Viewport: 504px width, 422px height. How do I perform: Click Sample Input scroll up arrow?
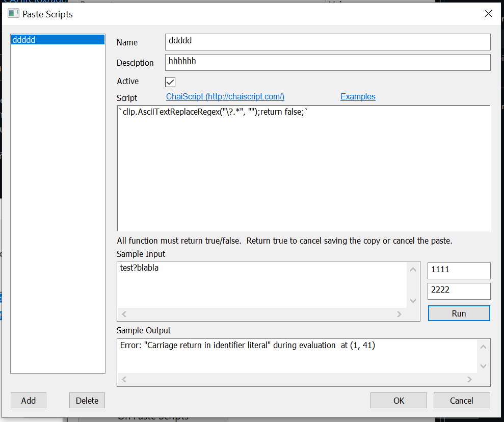click(413, 270)
